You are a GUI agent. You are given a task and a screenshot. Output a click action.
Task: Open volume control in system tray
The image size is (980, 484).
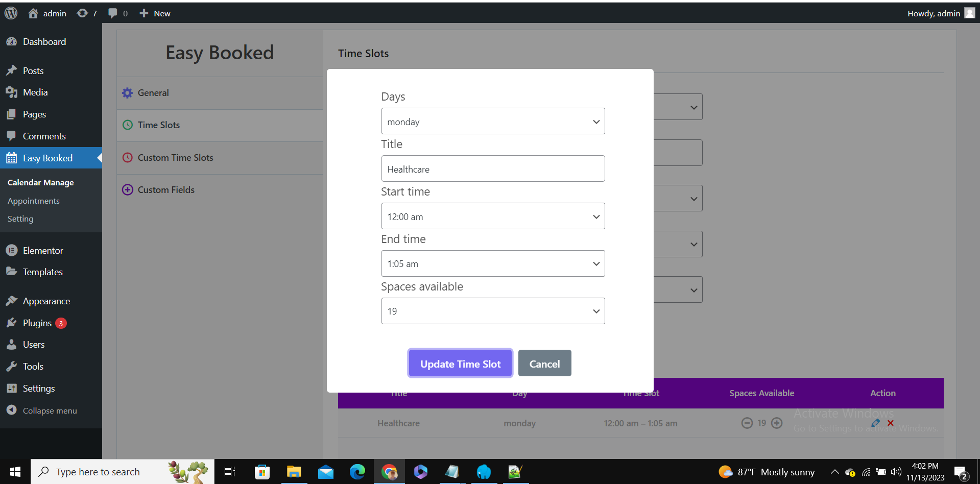click(896, 472)
